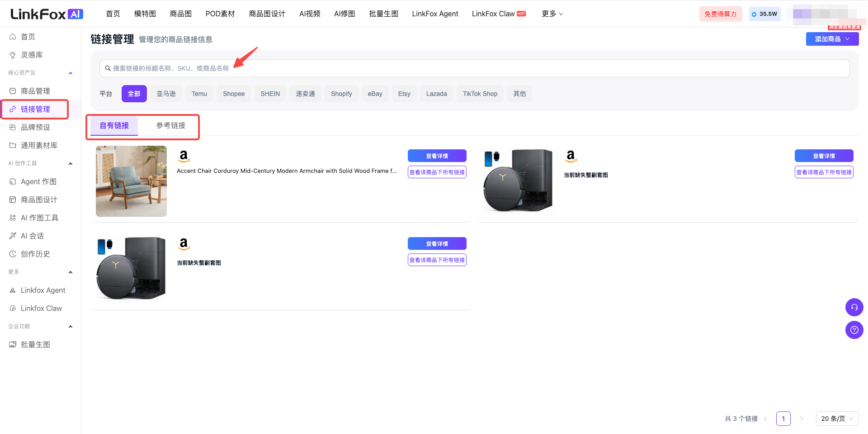Viewport: 868px width, 434px height.
Task: Open the Agent 作图 sidebar icon
Action: (13, 181)
